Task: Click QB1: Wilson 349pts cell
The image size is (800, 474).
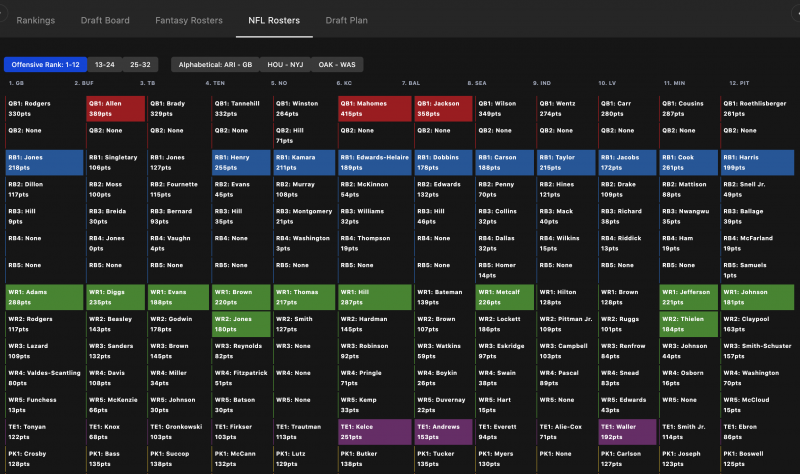Action: [x=505, y=109]
